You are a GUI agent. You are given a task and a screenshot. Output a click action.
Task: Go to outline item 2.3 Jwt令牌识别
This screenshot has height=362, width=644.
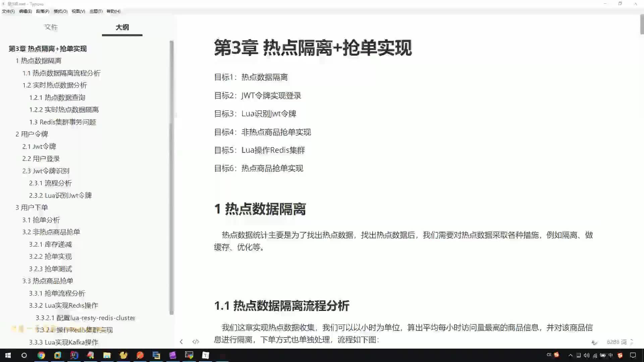(x=46, y=171)
